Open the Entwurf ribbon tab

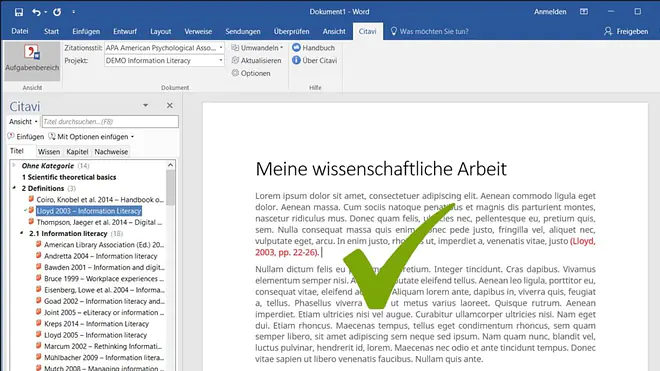[x=125, y=31]
